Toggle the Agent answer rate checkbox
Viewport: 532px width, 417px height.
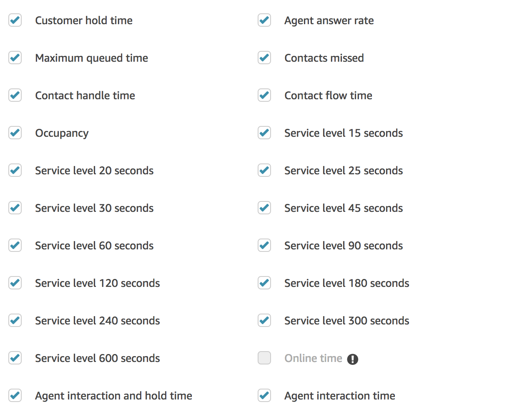(x=264, y=20)
